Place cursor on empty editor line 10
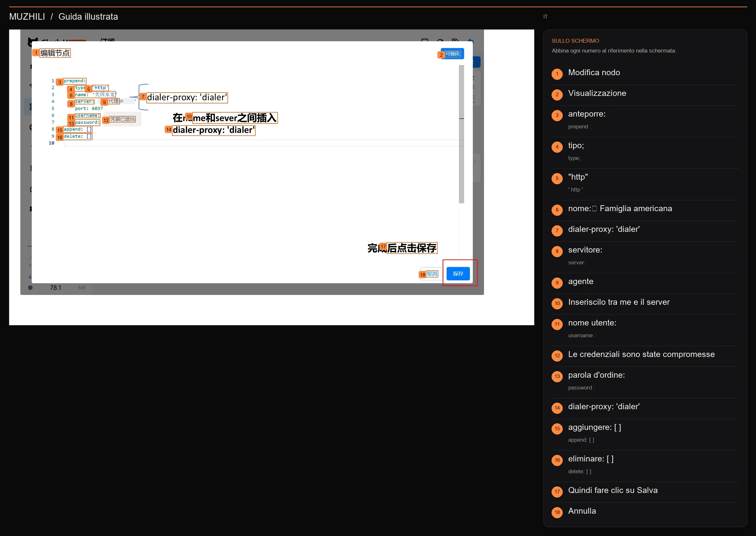The width and height of the screenshot is (756, 536). pos(263,143)
